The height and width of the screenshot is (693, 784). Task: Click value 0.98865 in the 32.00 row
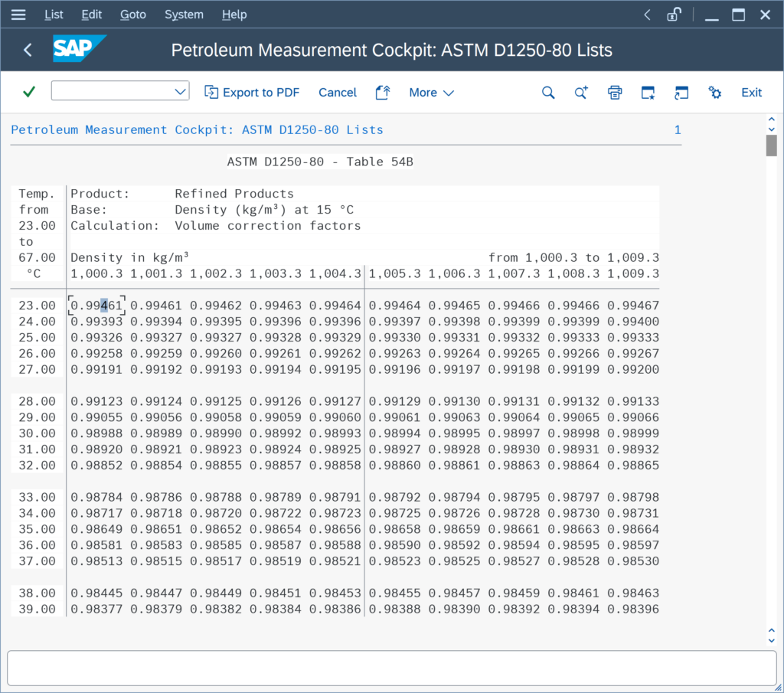tap(633, 466)
